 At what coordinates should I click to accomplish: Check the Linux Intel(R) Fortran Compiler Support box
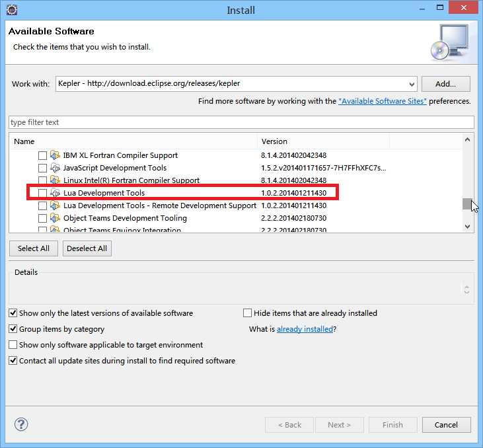click(x=42, y=180)
